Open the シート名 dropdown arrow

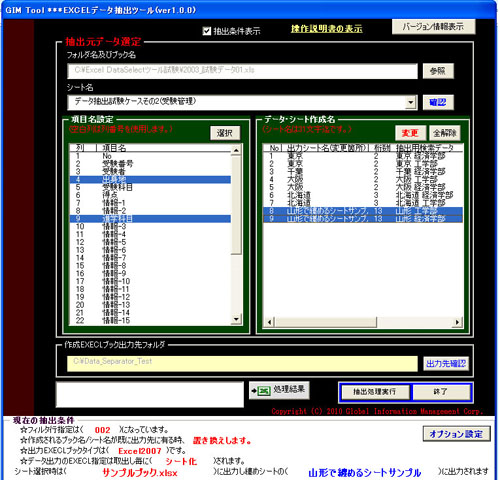pos(411,102)
